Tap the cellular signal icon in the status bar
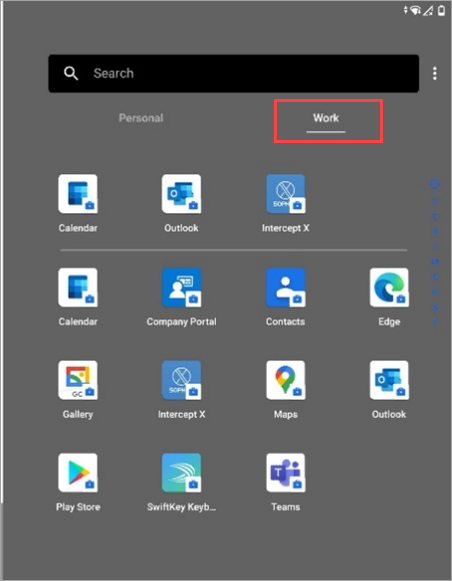Screen dimensions: 452x581 428,11
